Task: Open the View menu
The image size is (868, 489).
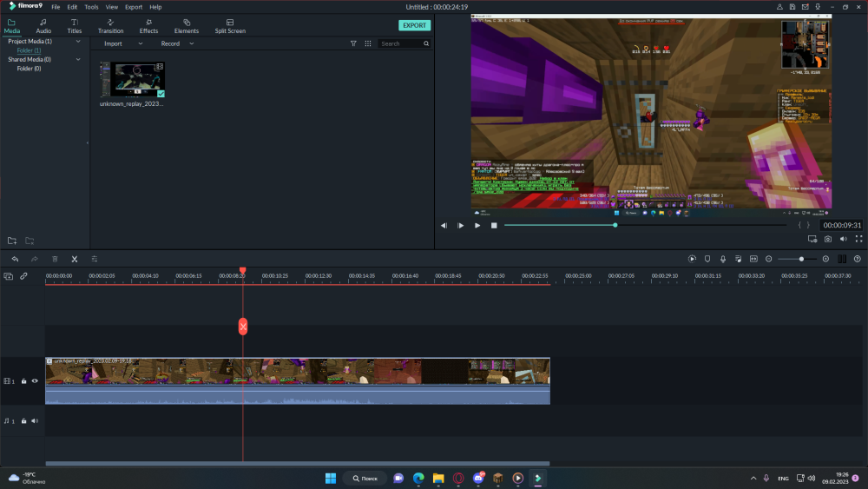Action: click(112, 7)
